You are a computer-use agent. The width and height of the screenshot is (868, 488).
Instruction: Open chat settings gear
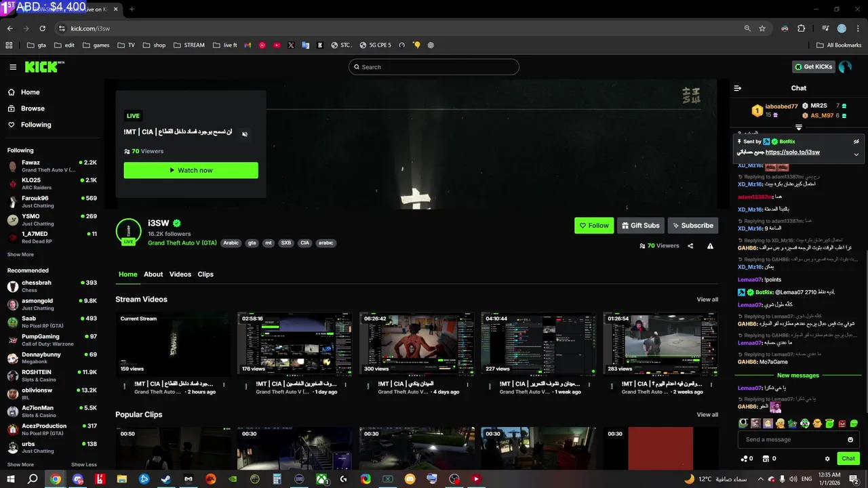pos(827,459)
